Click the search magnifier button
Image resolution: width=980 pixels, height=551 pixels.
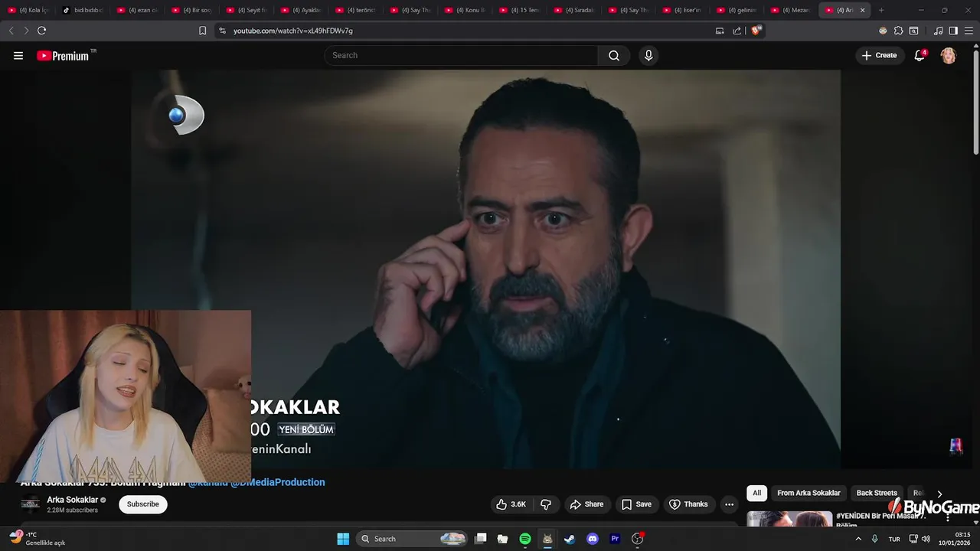click(614, 55)
